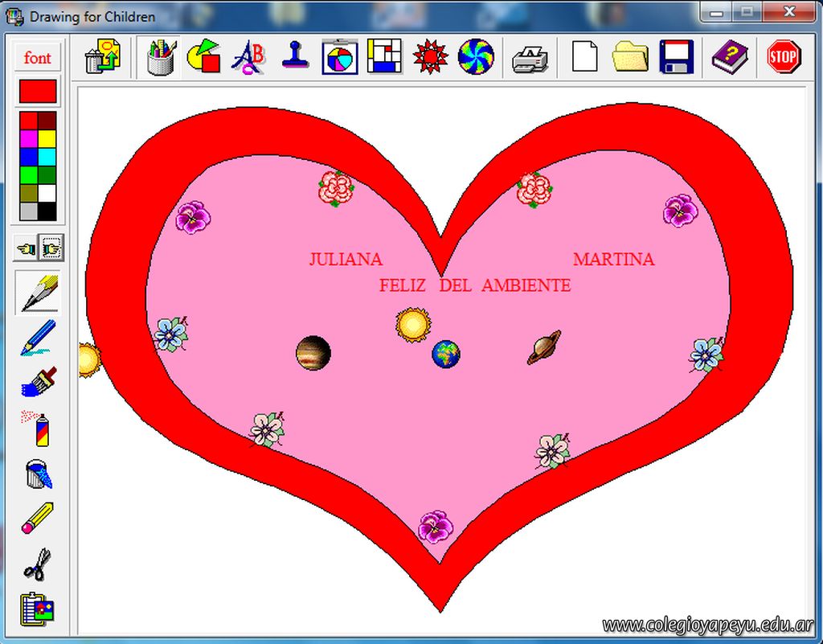The height and width of the screenshot is (644, 823).
Task: Open the text letters tool category
Action: pos(248,57)
